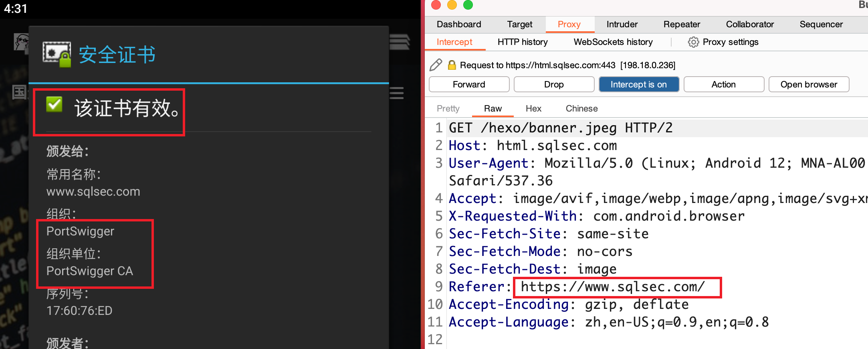Click the X-Requested-With header line
The height and width of the screenshot is (349, 868).
click(x=597, y=216)
